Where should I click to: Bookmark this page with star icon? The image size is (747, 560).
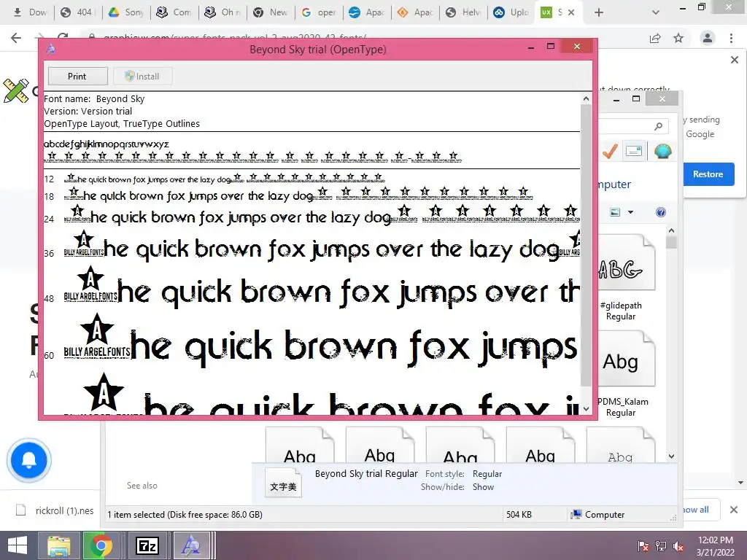coord(678,38)
